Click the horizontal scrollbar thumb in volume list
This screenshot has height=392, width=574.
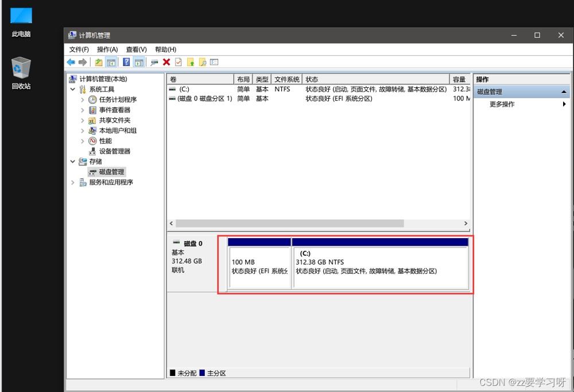point(289,224)
